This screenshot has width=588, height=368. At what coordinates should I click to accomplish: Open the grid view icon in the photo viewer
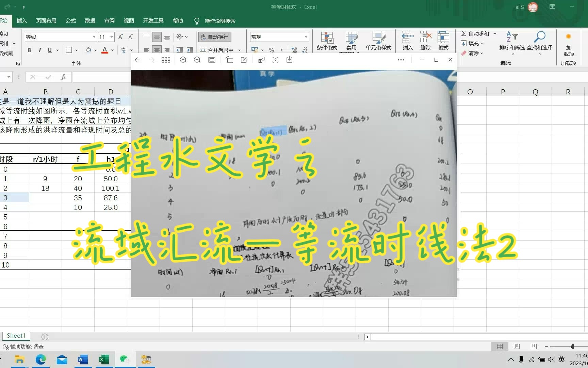coord(166,60)
